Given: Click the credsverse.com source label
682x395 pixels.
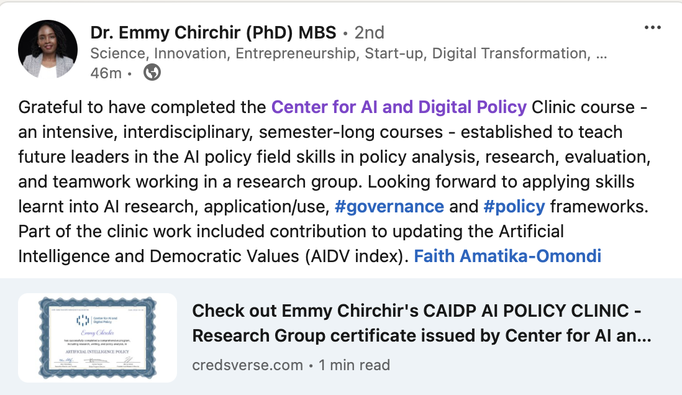Looking at the screenshot, I should pyautogui.click(x=247, y=365).
